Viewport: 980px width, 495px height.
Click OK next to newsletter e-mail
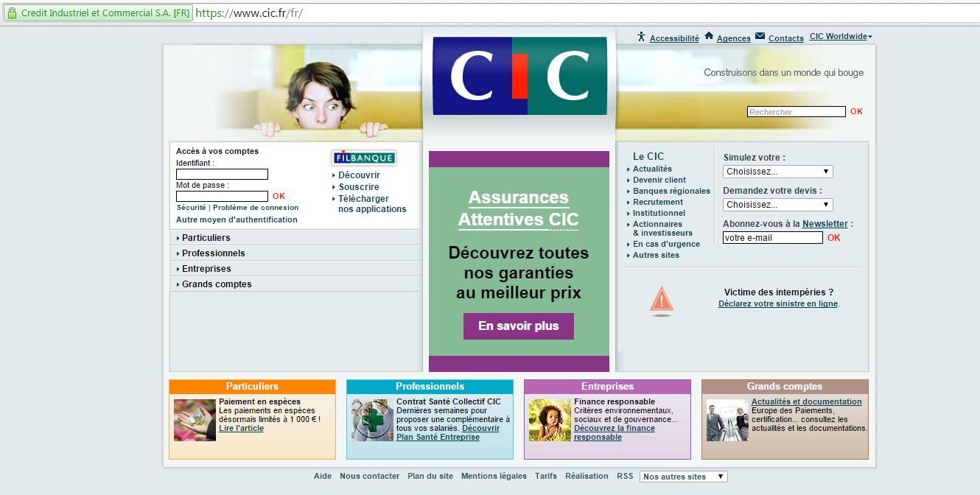pyautogui.click(x=833, y=238)
